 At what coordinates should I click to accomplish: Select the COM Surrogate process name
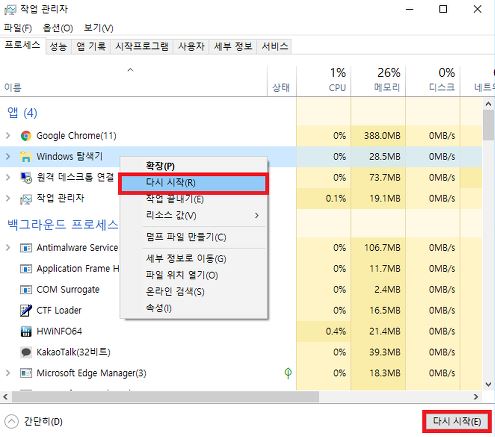pyautogui.click(x=68, y=290)
